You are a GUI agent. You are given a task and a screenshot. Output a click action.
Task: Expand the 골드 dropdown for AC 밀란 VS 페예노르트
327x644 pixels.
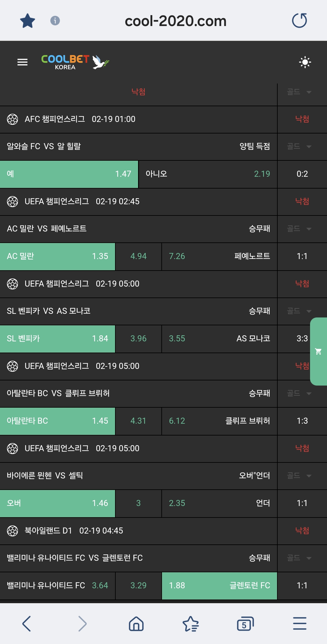pos(299,228)
